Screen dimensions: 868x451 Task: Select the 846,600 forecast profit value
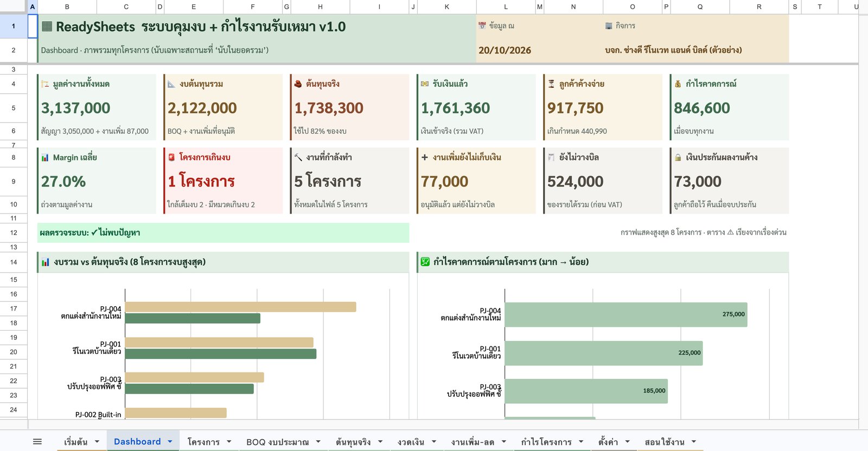point(702,108)
